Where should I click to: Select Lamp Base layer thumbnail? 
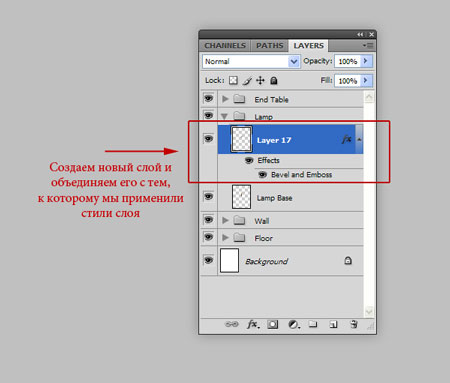pos(241,197)
